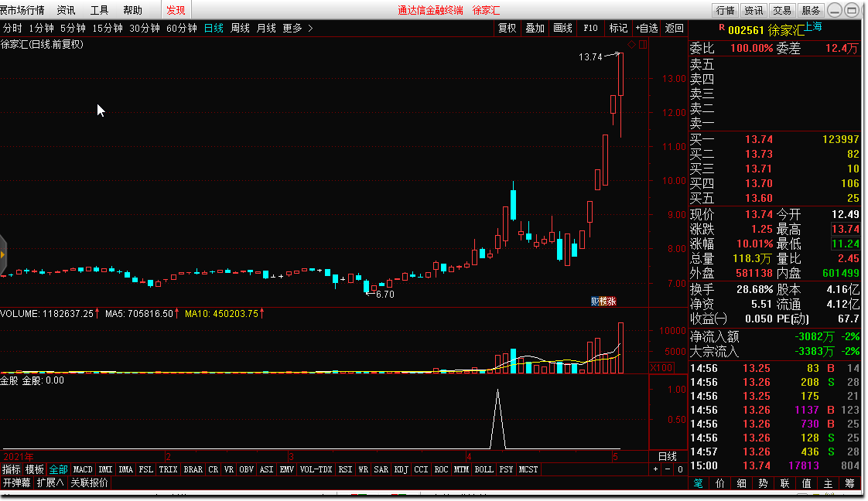Screen dimensions: 868x501
Task: Click the 资讯 button at top right
Action: tap(754, 11)
